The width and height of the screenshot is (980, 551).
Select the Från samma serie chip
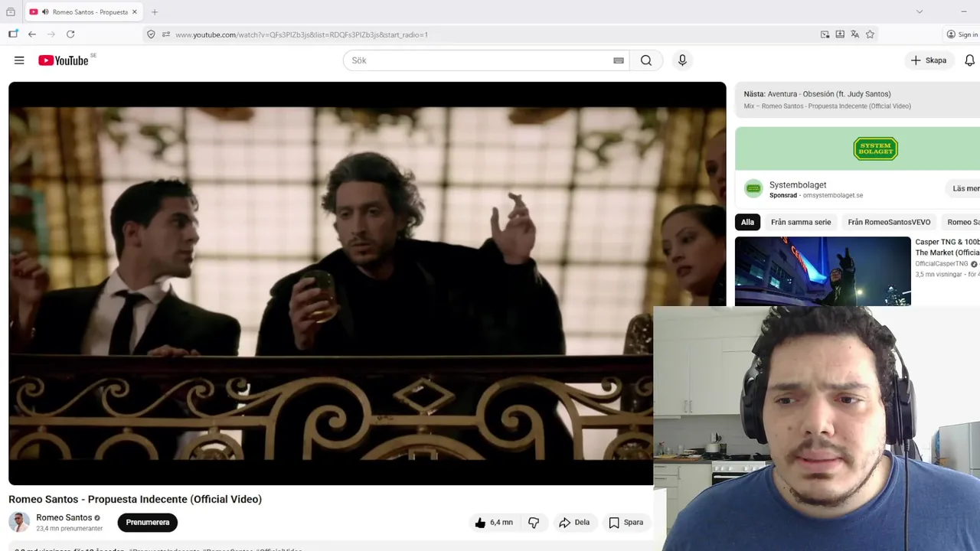pos(801,222)
